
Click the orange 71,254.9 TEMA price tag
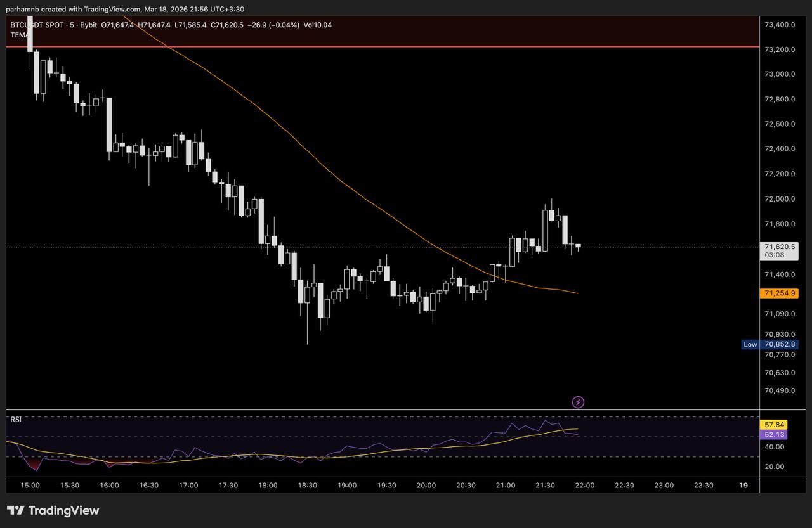tap(780, 293)
